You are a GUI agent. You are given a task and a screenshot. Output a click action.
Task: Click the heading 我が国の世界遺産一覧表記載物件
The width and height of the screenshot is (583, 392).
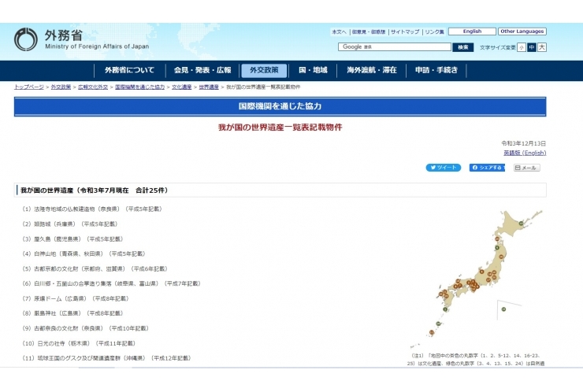pyautogui.click(x=280, y=128)
